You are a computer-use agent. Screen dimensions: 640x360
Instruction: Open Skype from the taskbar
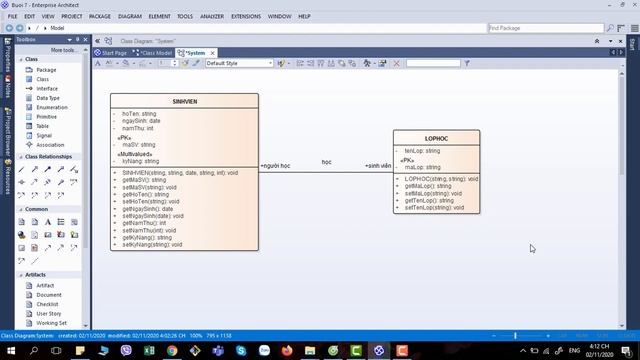point(241,351)
